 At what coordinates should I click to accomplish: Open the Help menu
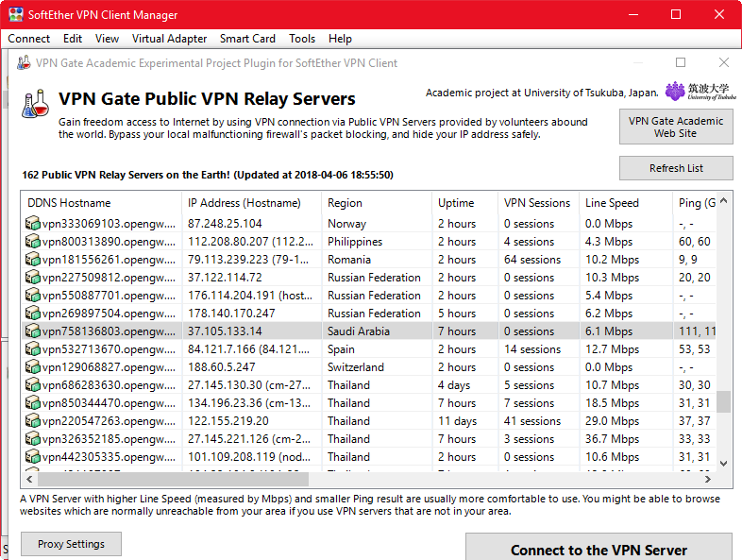click(x=340, y=39)
